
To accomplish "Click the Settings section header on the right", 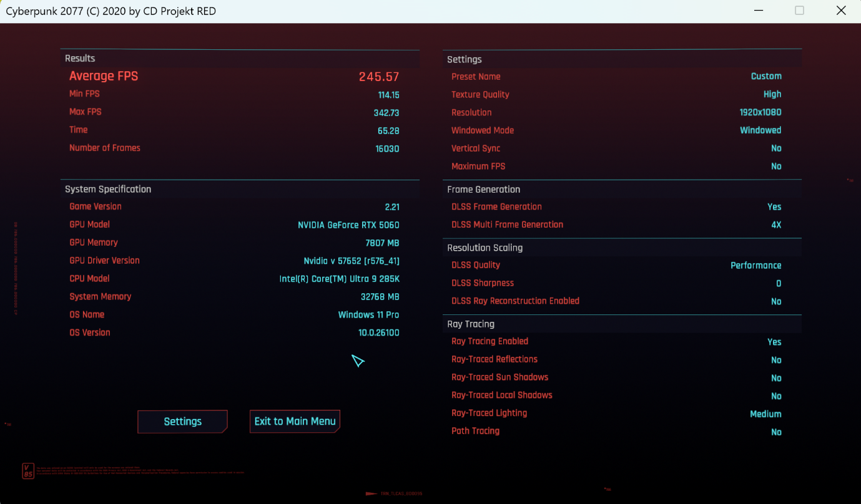I will 465,59.
